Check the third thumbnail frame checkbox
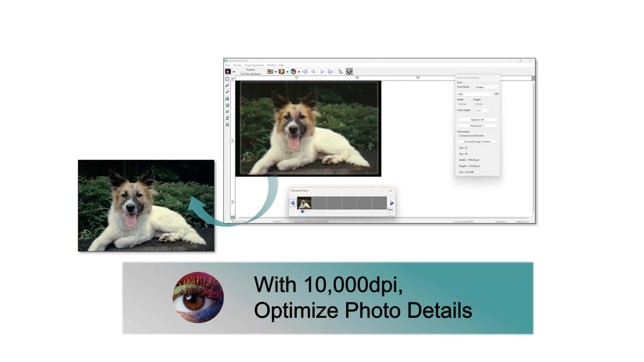This screenshot has height=362, width=644. point(332,212)
